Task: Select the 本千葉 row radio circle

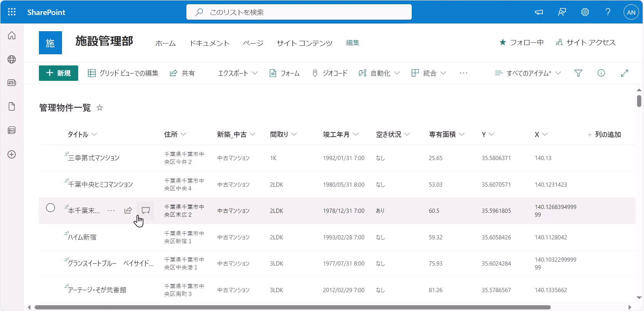Action: [x=50, y=208]
